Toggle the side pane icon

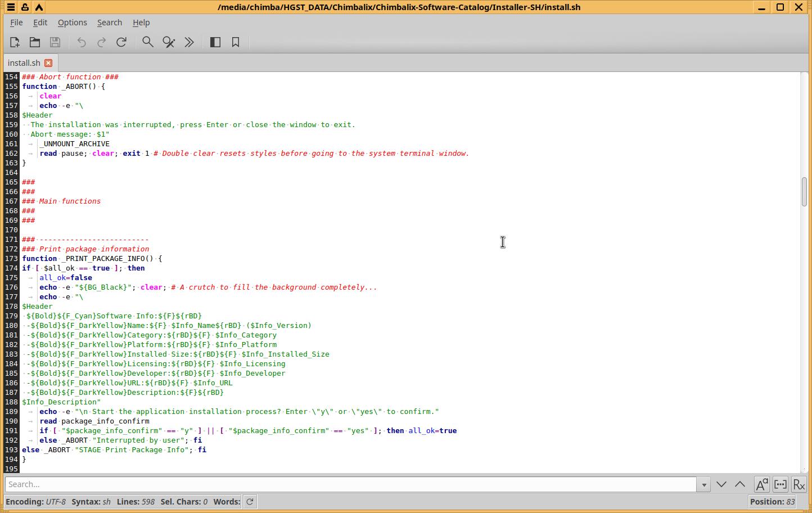click(x=215, y=42)
